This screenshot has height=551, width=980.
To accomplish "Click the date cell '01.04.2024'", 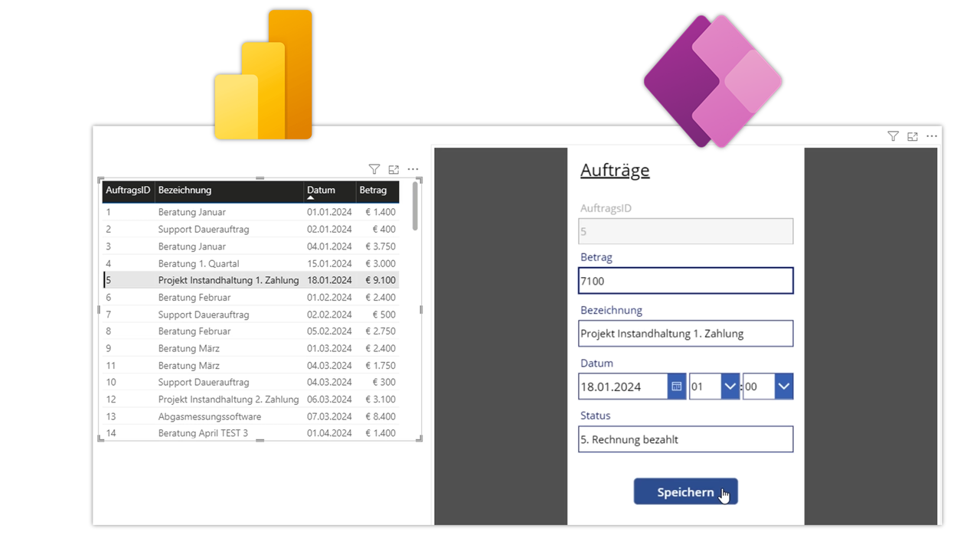I will [x=329, y=433].
